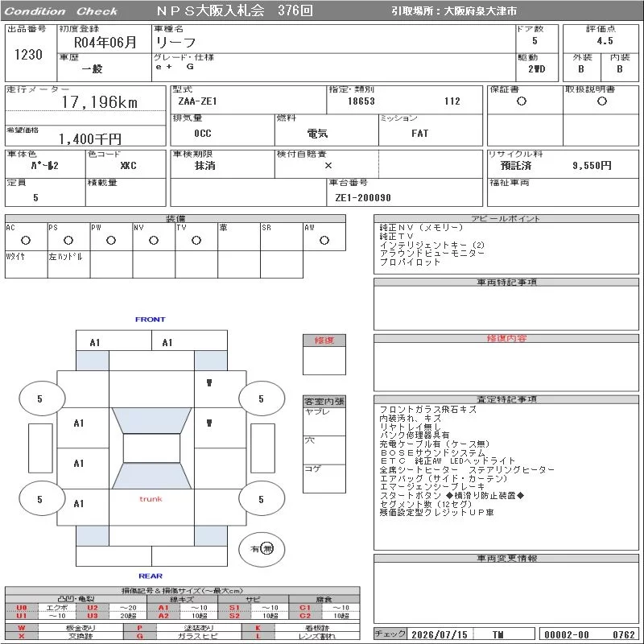Click the PS equipment circle mark
The image size is (644, 644).
[x=68, y=241]
